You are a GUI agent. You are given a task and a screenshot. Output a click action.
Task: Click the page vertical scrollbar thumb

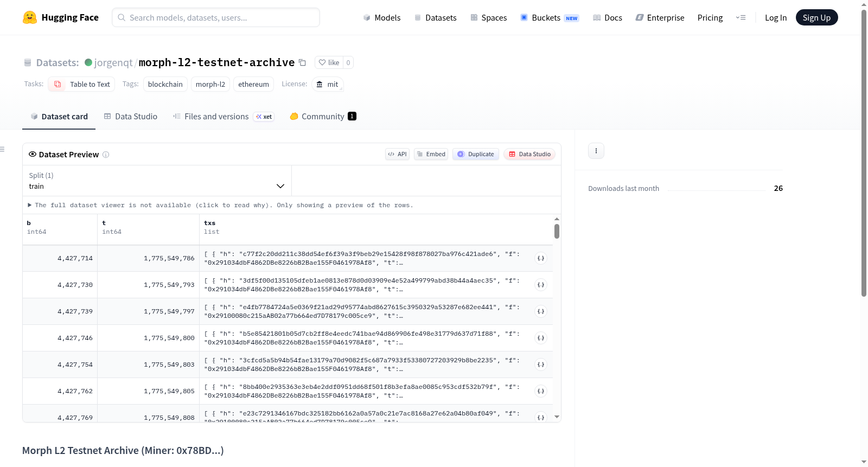coord(864,153)
